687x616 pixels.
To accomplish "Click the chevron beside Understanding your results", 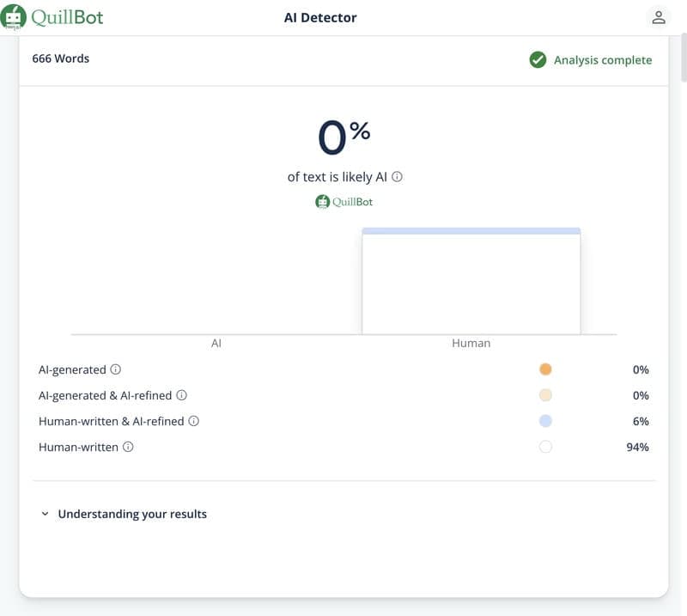I will 45,514.
